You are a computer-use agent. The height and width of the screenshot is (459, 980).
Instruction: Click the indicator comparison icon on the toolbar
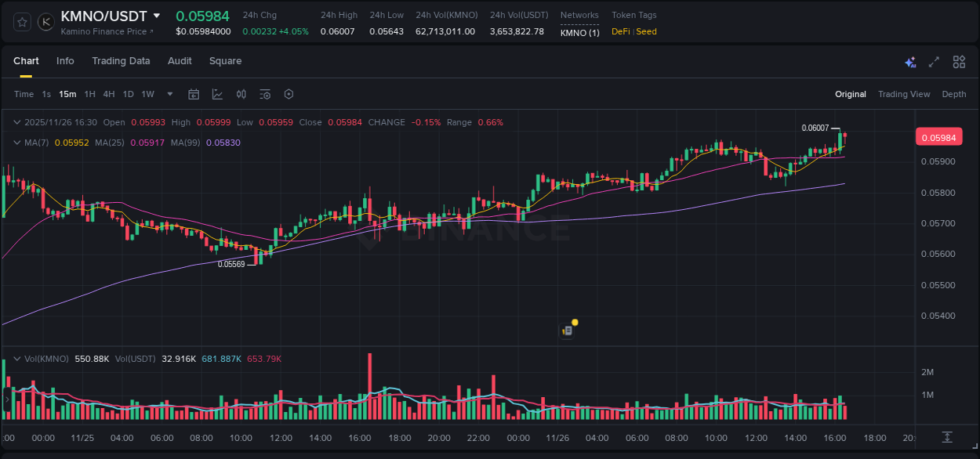tap(241, 93)
